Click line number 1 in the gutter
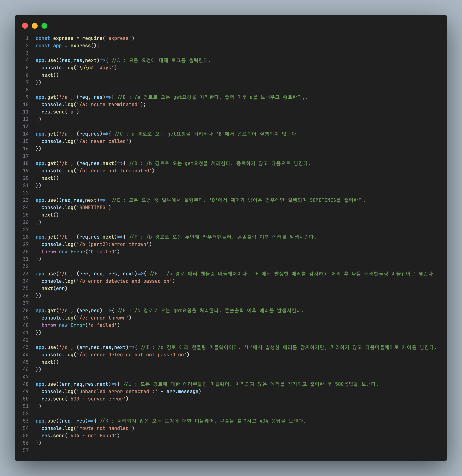The height and width of the screenshot is (476, 462). [x=27, y=38]
